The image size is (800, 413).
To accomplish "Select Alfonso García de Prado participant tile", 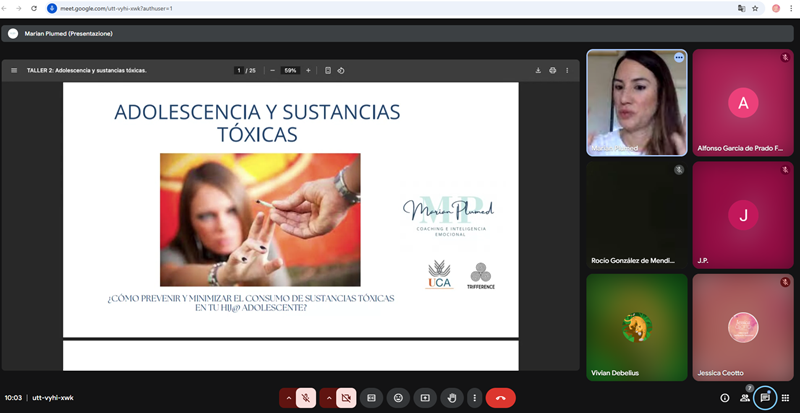I will 743,103.
